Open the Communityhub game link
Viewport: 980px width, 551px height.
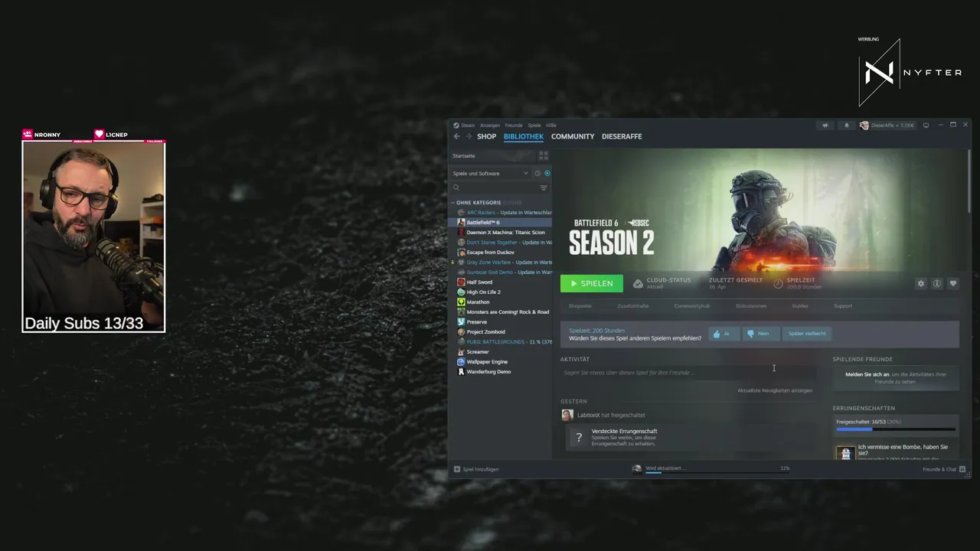(x=692, y=305)
